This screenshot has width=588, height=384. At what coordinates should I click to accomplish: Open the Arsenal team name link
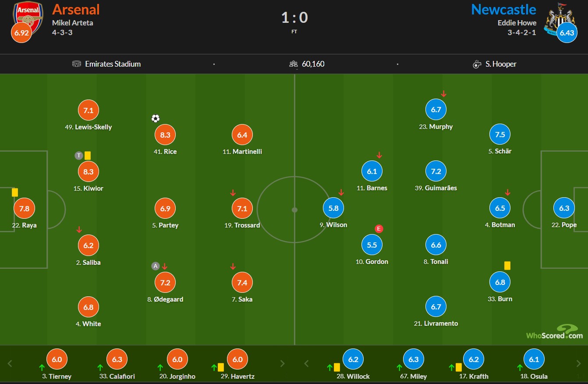click(76, 9)
